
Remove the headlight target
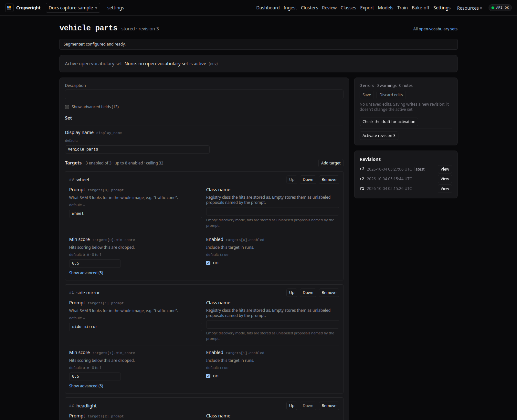[329, 406]
